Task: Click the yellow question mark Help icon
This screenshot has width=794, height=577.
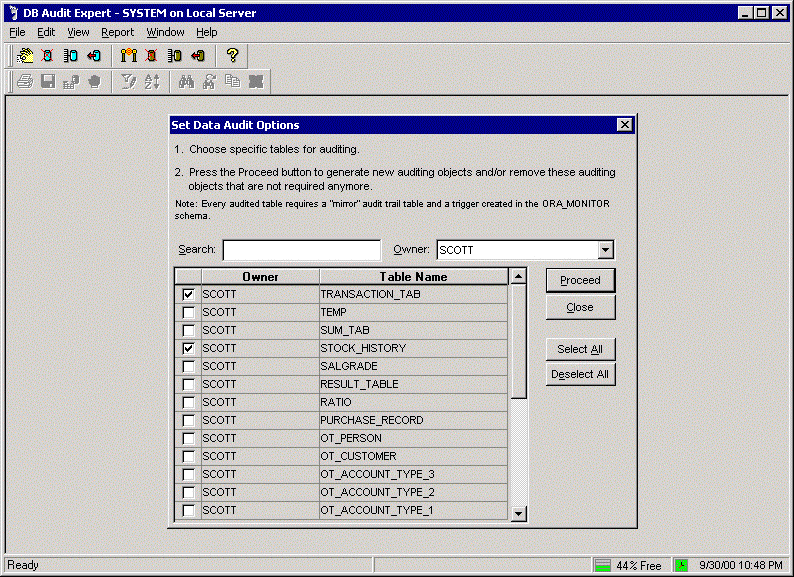Action: pyautogui.click(x=232, y=56)
